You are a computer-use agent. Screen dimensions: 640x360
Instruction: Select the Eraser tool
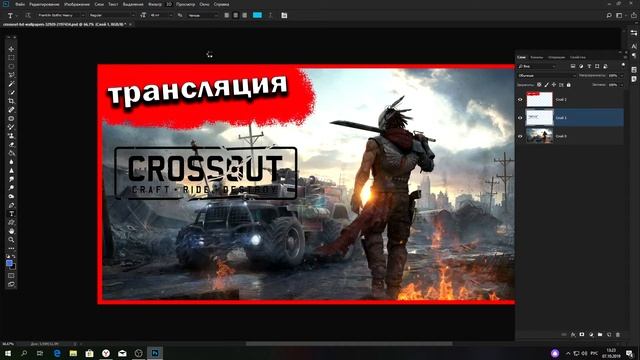coord(11,144)
